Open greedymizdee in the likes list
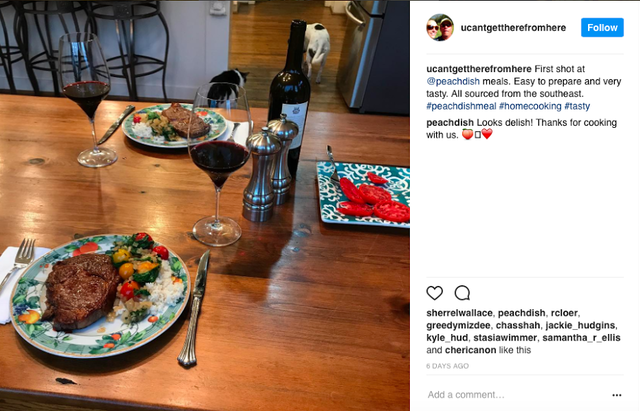This screenshot has width=640, height=411. tap(458, 325)
